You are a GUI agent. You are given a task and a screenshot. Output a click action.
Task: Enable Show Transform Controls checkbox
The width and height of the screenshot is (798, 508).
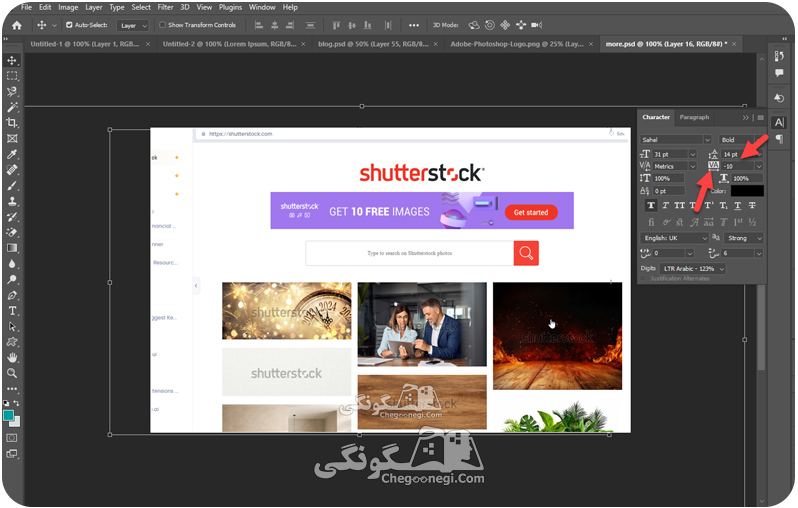(162, 25)
